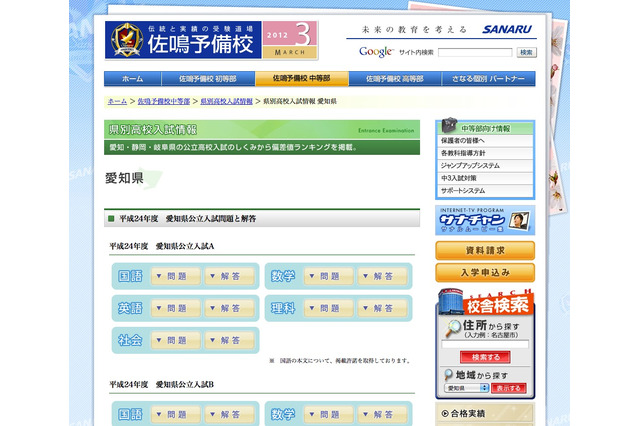The image size is (640, 426).
Task: Open the サナチャン internet TV banner
Action: pyautogui.click(x=485, y=220)
